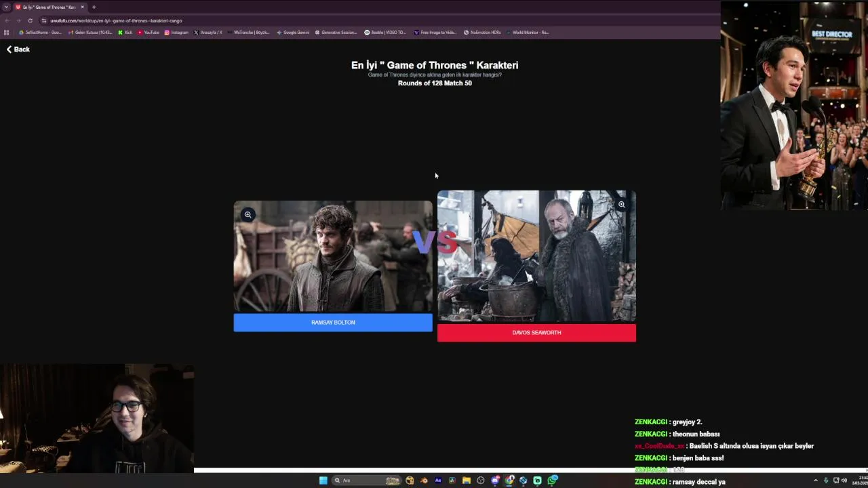The height and width of the screenshot is (488, 868).
Task: Click the browser back arrow
Action: (7, 20)
